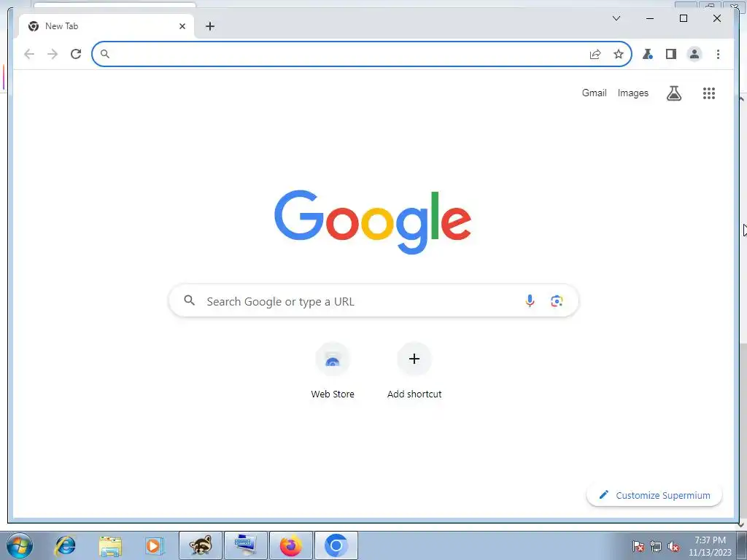
Task: Search by image with the Lens icon
Action: pos(557,301)
